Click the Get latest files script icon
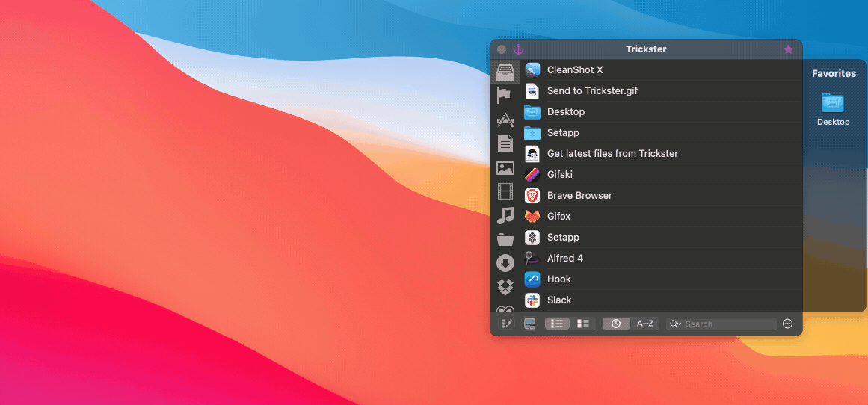 click(532, 154)
